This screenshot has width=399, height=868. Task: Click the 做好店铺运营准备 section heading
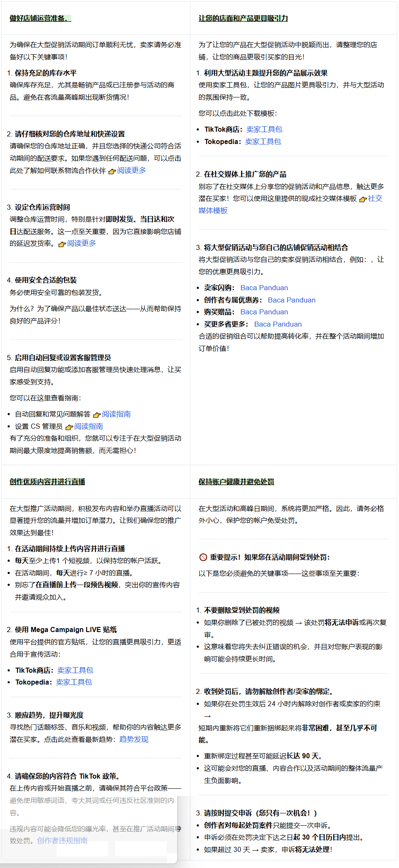[39, 18]
